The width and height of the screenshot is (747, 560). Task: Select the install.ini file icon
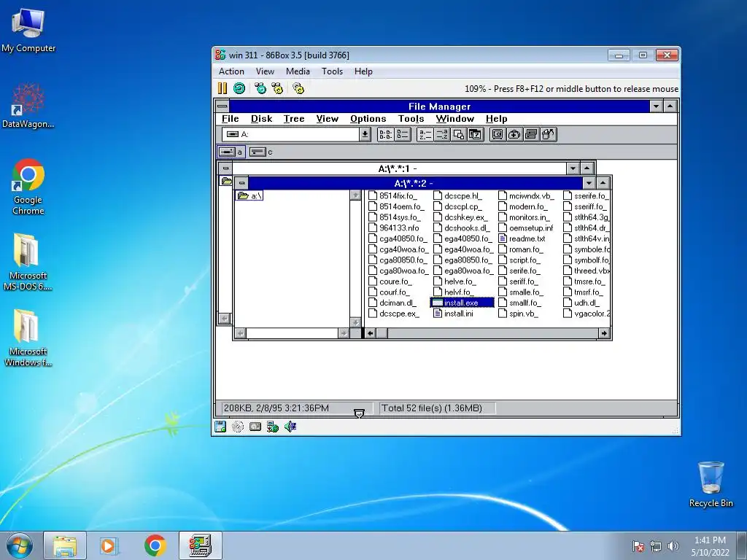coord(438,314)
